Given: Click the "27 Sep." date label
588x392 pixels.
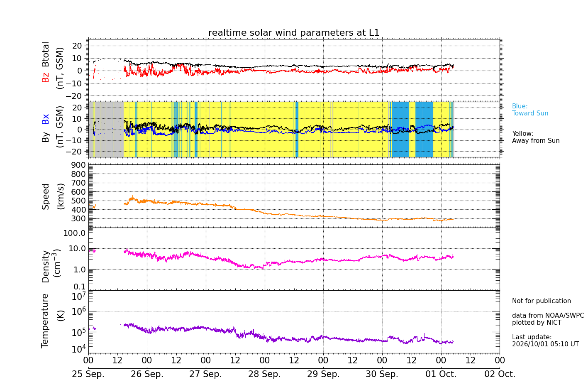Looking at the screenshot, I should coord(206,374).
